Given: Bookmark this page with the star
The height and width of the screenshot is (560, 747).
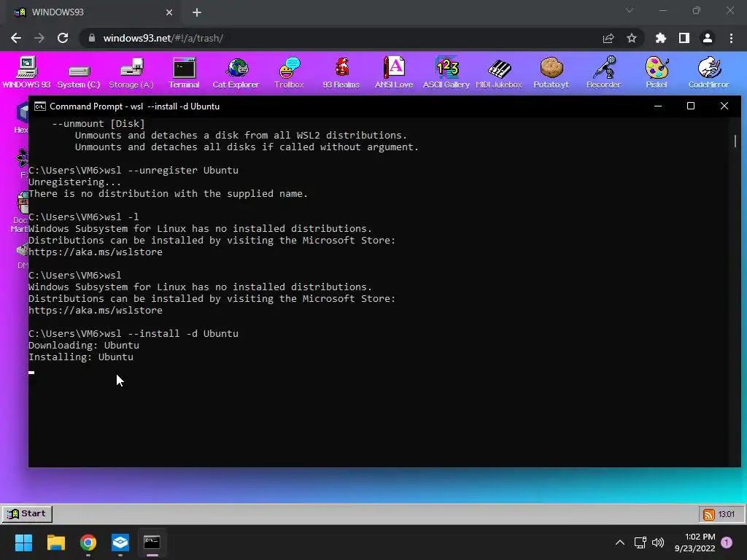Looking at the screenshot, I should pyautogui.click(x=632, y=38).
